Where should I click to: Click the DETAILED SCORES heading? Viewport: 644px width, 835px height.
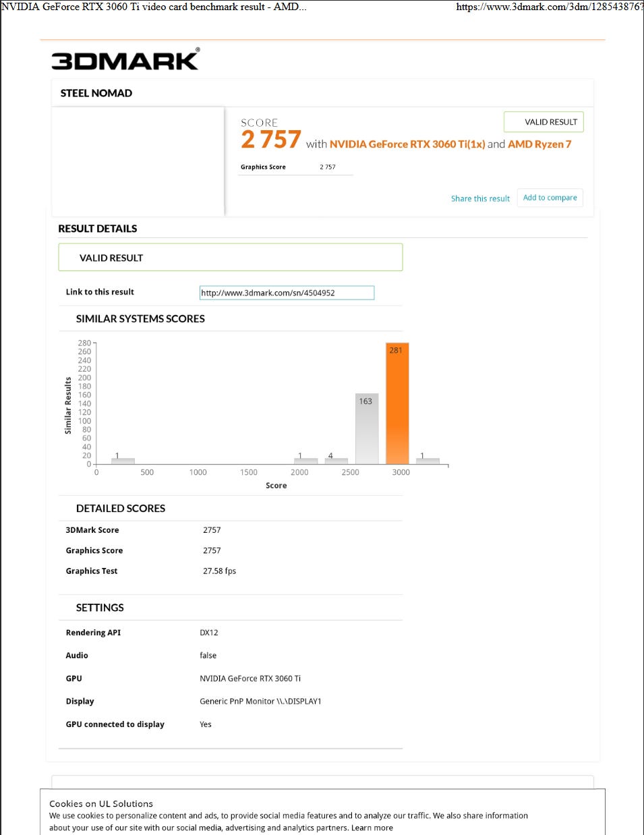click(121, 509)
